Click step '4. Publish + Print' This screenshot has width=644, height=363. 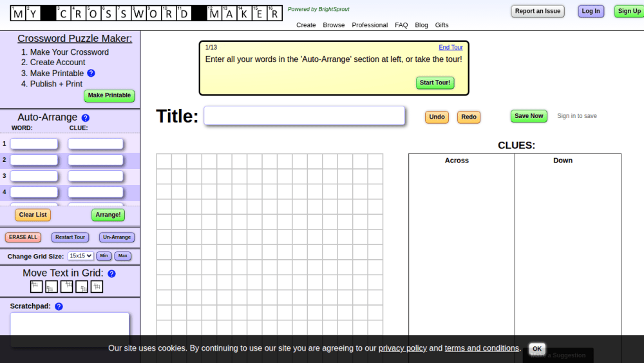(x=52, y=84)
